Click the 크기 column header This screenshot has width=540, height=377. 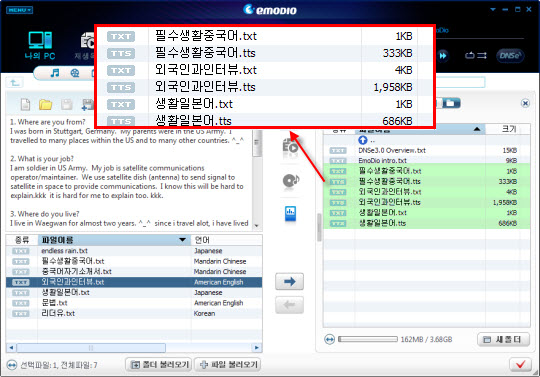click(508, 129)
